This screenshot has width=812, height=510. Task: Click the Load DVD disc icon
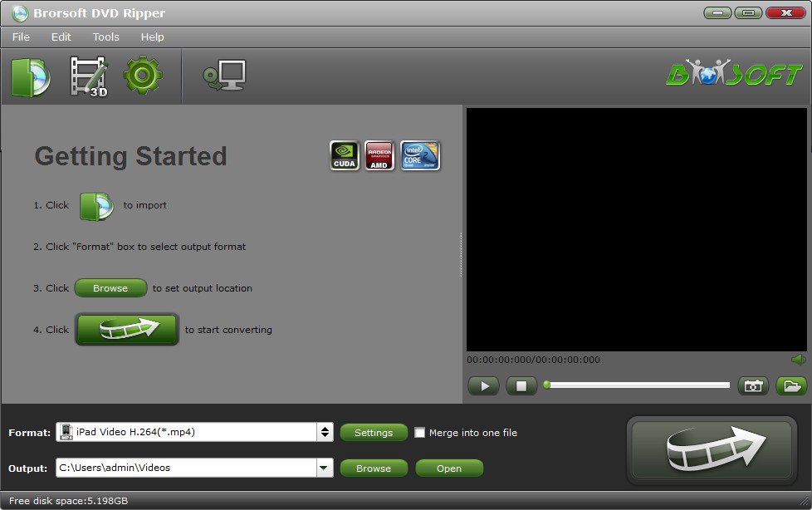click(x=31, y=76)
